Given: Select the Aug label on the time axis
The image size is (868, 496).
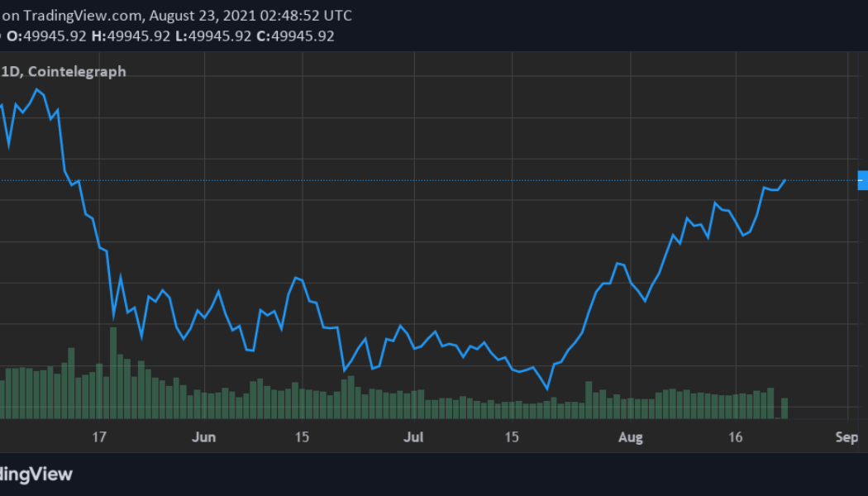Looking at the screenshot, I should (631, 437).
